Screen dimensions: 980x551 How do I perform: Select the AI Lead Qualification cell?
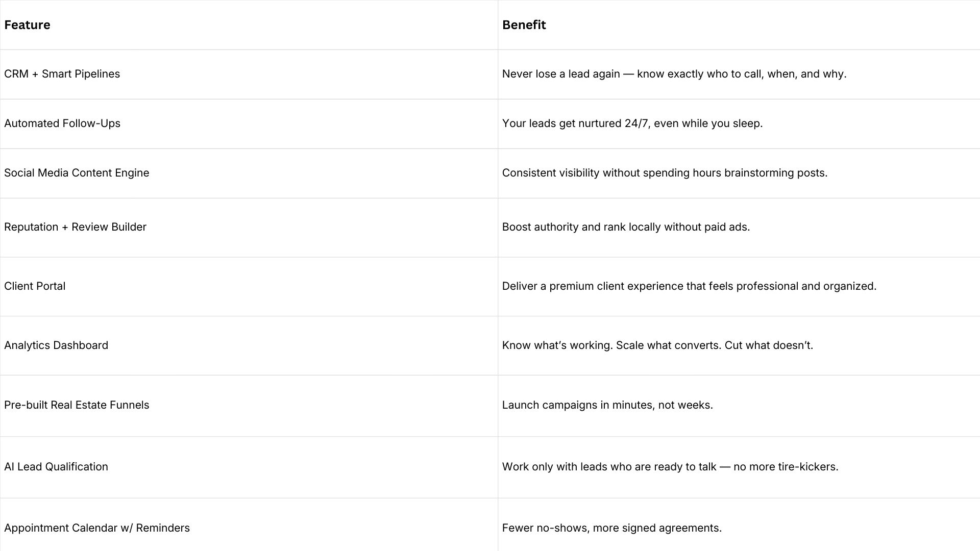pyautogui.click(x=56, y=467)
